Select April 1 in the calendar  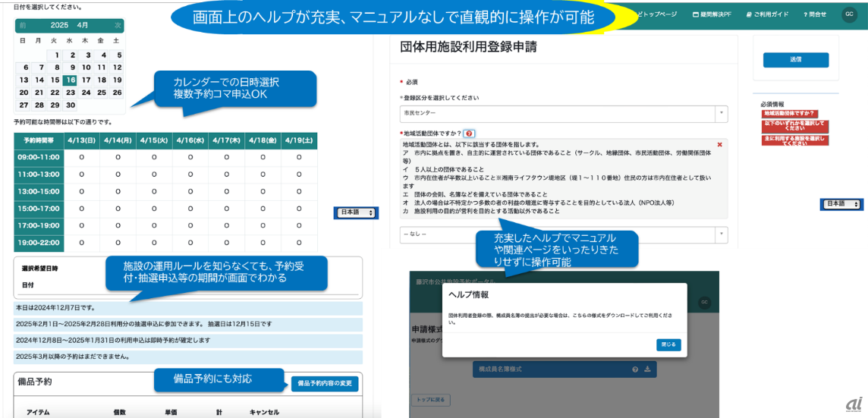pos(55,55)
